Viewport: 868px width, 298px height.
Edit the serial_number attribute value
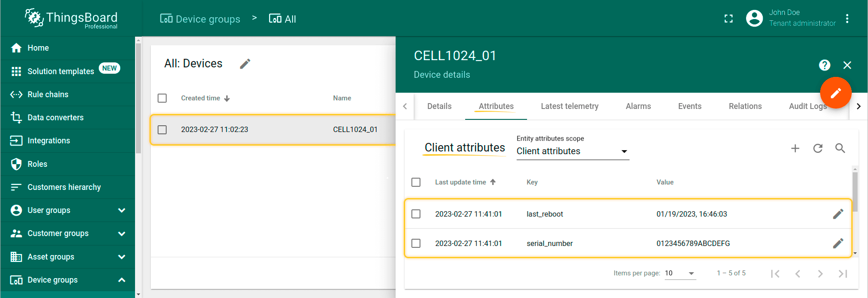tap(838, 243)
